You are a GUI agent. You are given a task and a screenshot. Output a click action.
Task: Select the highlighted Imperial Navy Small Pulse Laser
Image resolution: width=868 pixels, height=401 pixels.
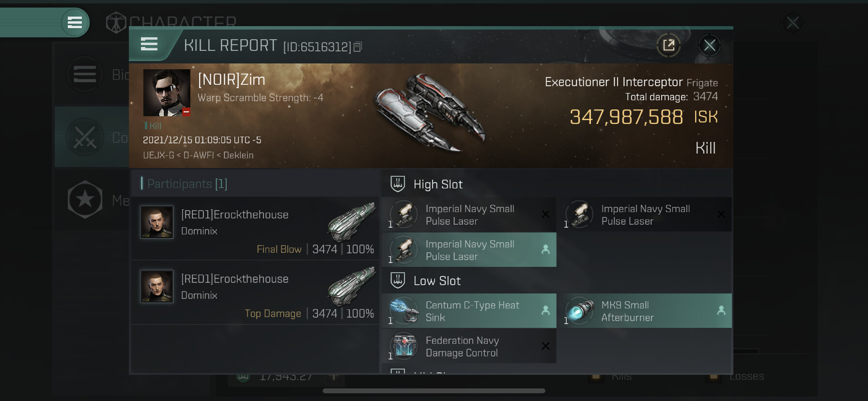click(x=469, y=250)
